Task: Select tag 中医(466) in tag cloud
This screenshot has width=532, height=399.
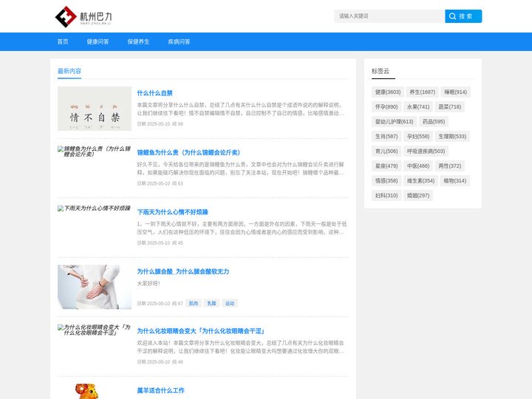Action: (418, 166)
